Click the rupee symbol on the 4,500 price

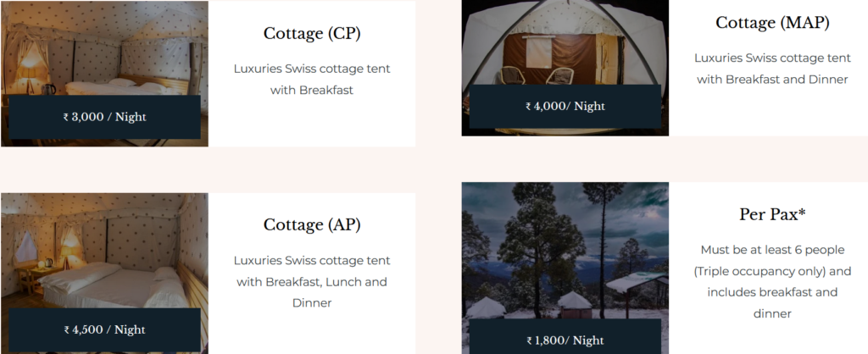(x=66, y=330)
